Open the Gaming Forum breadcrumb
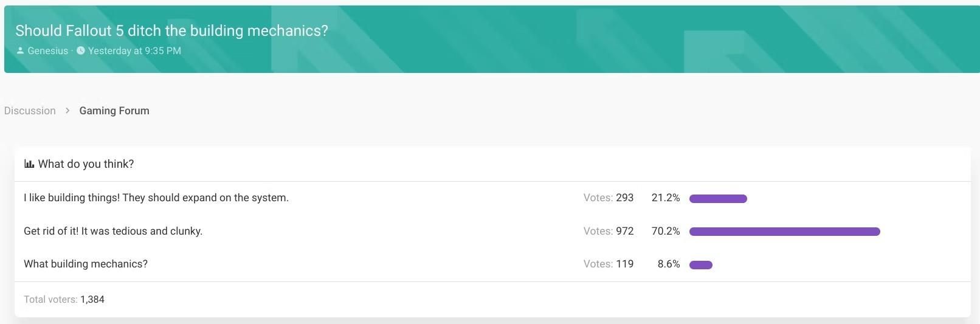 (x=114, y=111)
